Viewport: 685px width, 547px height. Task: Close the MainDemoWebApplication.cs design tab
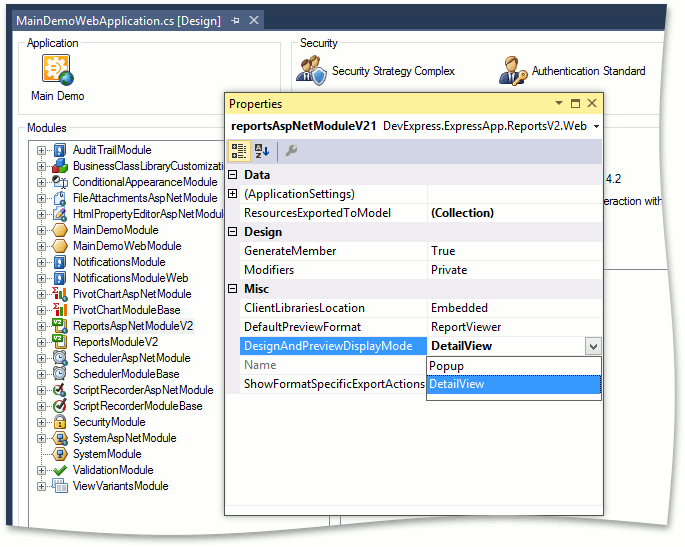254,20
